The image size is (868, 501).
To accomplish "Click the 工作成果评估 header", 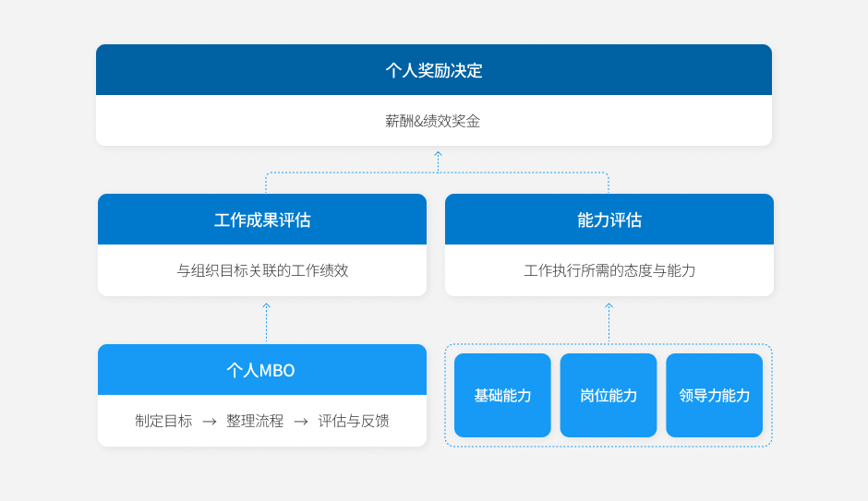I will click(x=262, y=220).
